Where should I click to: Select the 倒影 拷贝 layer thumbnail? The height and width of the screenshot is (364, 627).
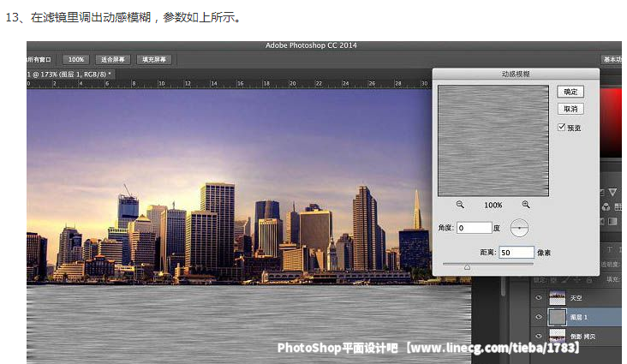558,336
